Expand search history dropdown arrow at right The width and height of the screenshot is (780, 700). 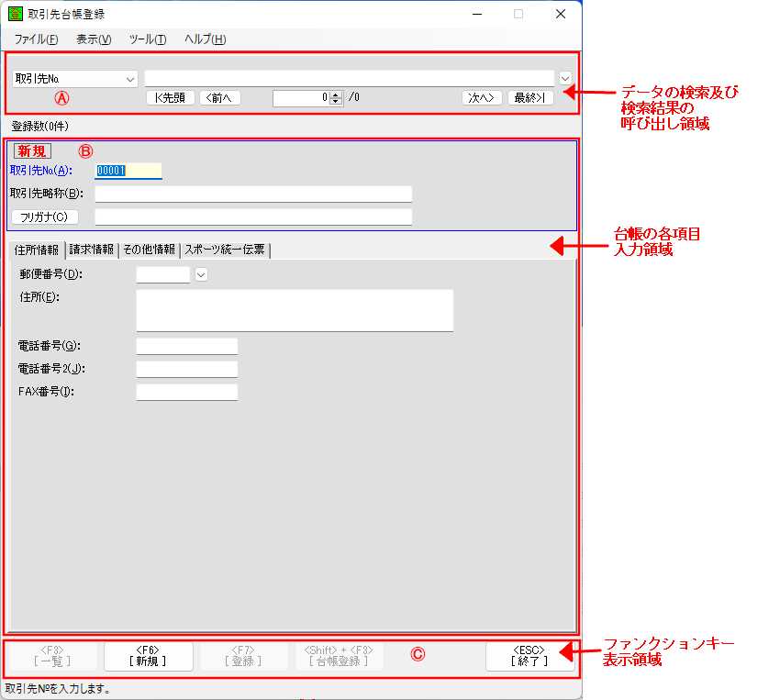[x=565, y=79]
